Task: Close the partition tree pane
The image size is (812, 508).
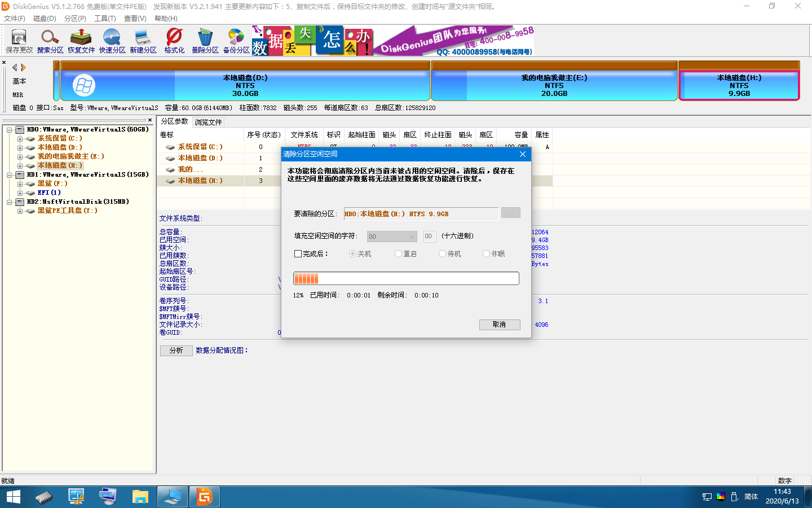Action: coord(150,120)
